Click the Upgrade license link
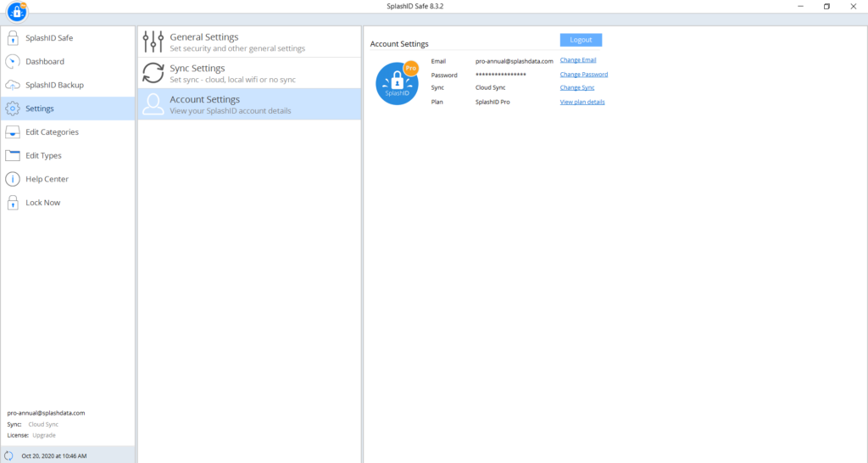This screenshot has height=463, width=868. (x=44, y=435)
